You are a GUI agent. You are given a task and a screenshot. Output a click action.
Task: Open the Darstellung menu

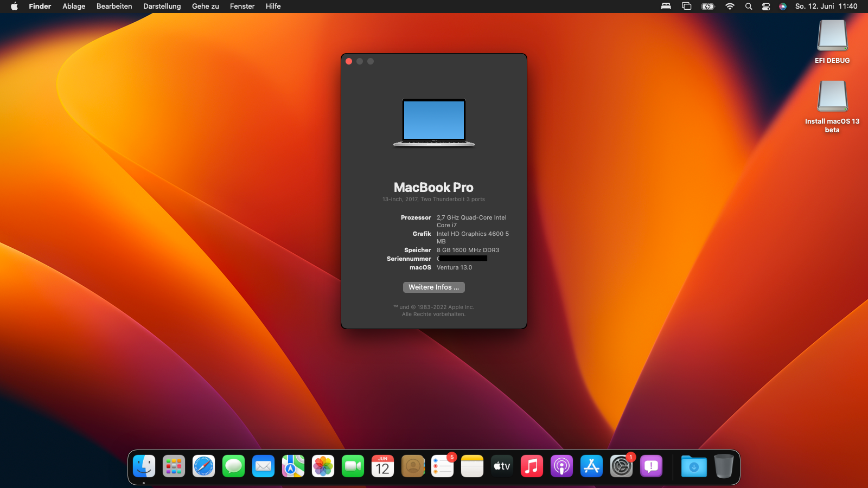[162, 7]
